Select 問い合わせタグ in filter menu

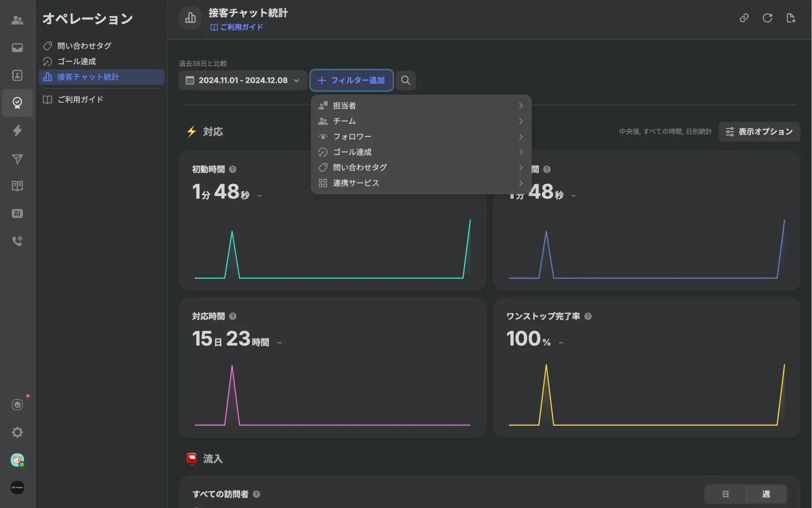421,167
